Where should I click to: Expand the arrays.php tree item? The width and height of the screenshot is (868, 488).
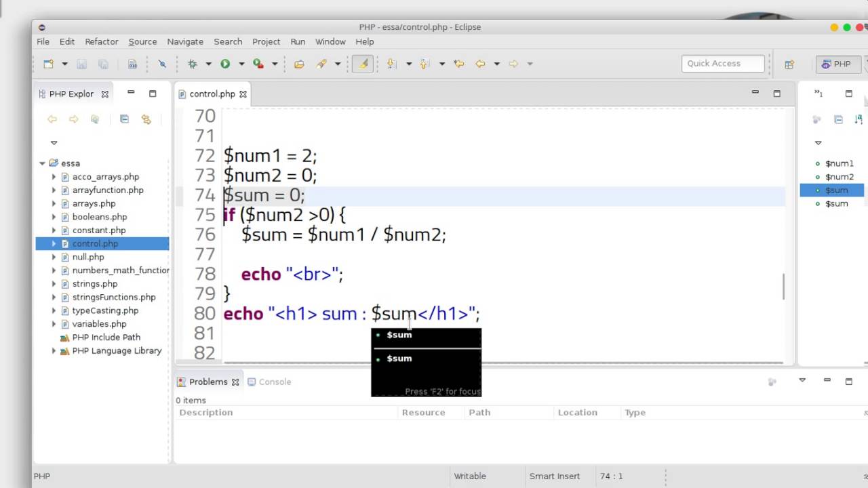pos(54,203)
